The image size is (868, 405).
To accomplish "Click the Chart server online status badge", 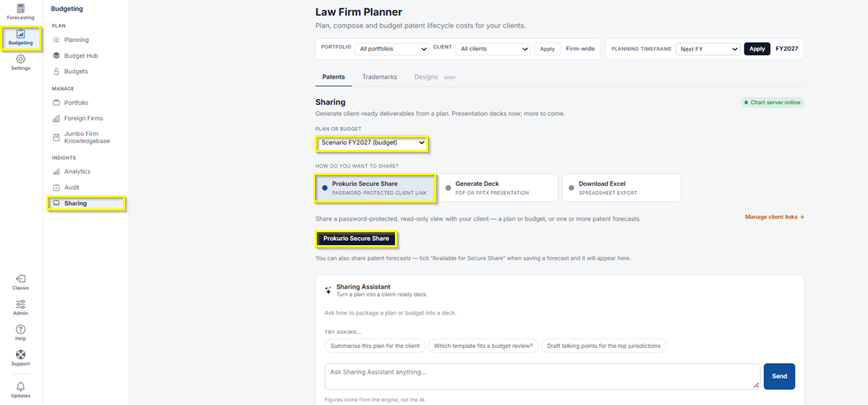I will tap(772, 103).
